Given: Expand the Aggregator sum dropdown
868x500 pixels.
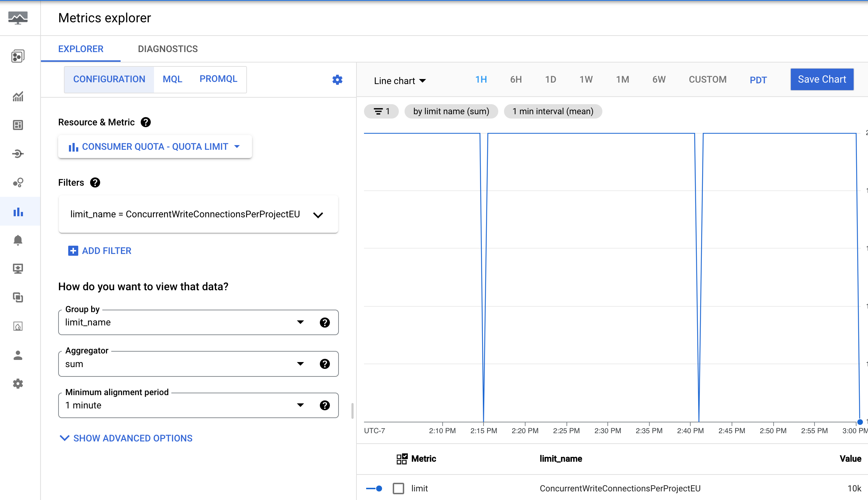Looking at the screenshot, I should (x=300, y=364).
